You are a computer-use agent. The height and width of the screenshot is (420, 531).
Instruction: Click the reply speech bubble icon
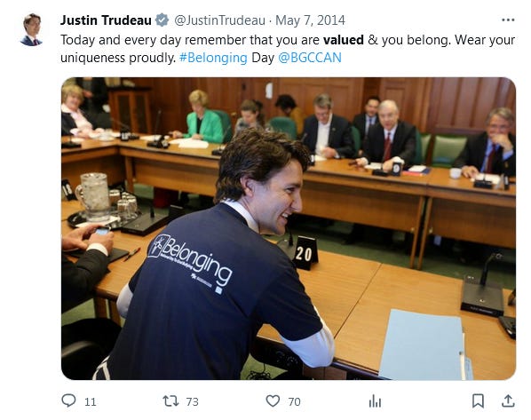tap(68, 400)
